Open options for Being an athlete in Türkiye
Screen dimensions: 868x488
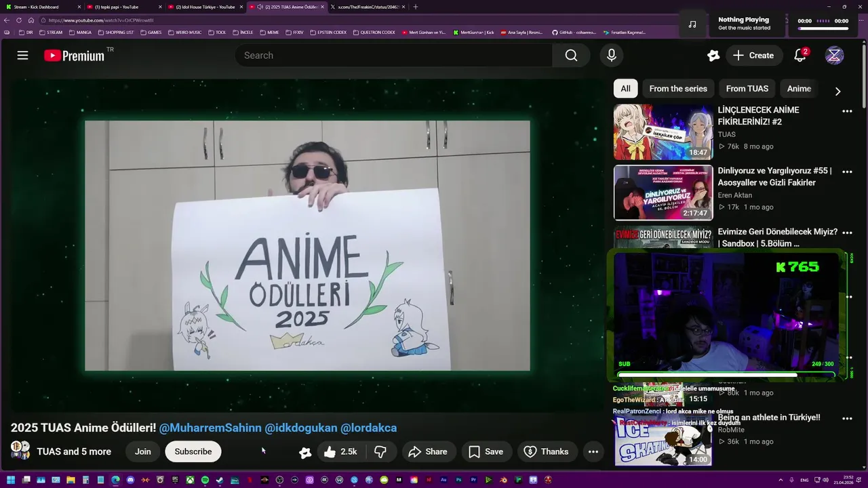pyautogui.click(x=847, y=419)
